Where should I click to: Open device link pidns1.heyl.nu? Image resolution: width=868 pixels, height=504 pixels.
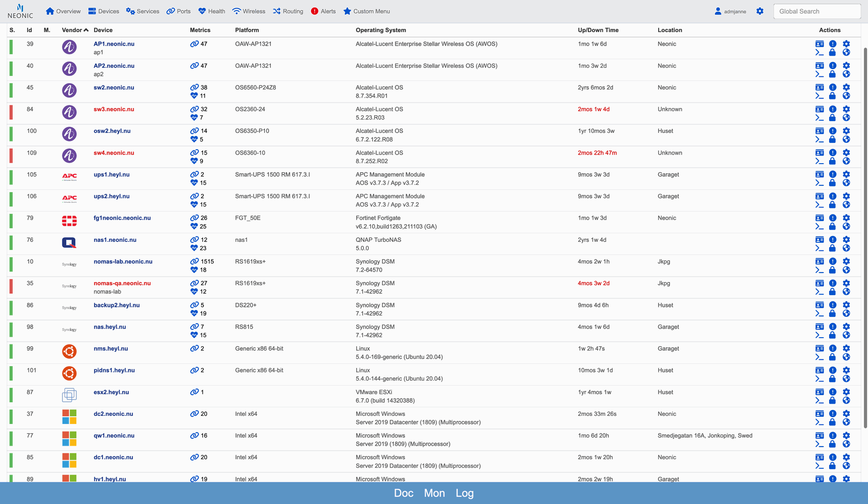tap(114, 370)
